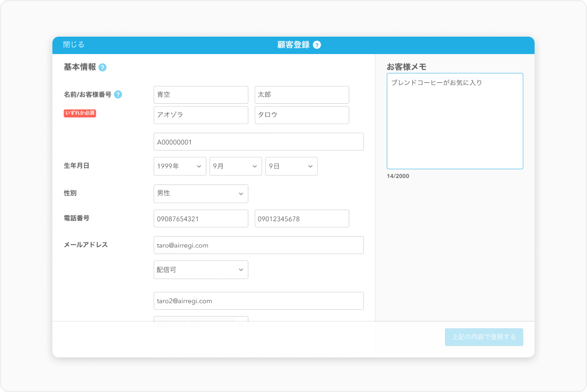Click help icon next to 顧客登録 title

pos(317,45)
